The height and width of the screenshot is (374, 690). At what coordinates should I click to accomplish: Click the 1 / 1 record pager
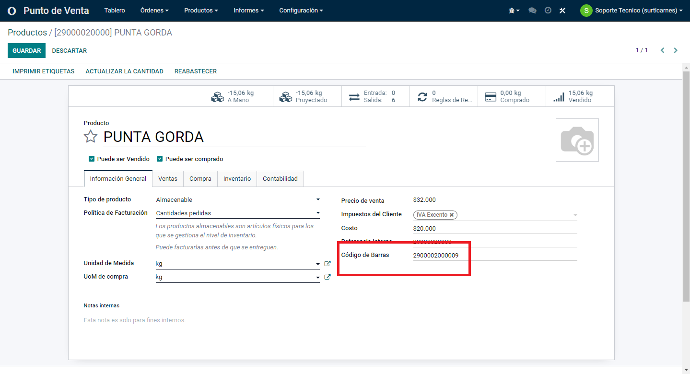(x=642, y=51)
